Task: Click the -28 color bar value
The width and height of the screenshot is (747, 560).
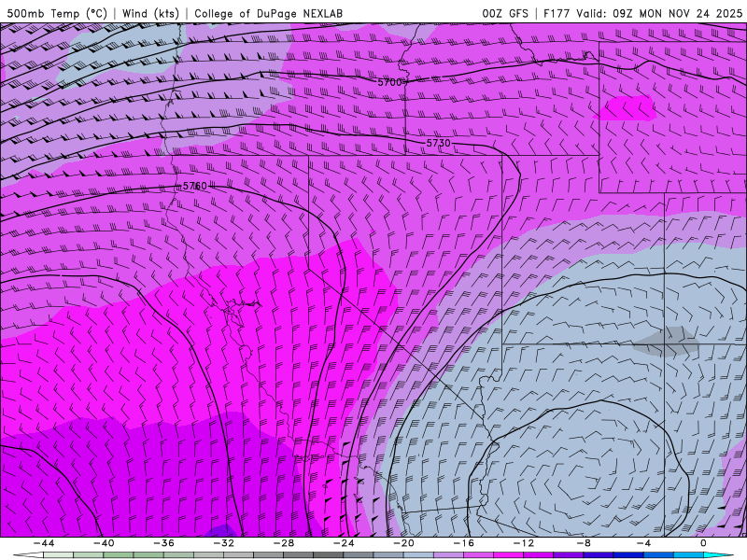Action: 284,543
